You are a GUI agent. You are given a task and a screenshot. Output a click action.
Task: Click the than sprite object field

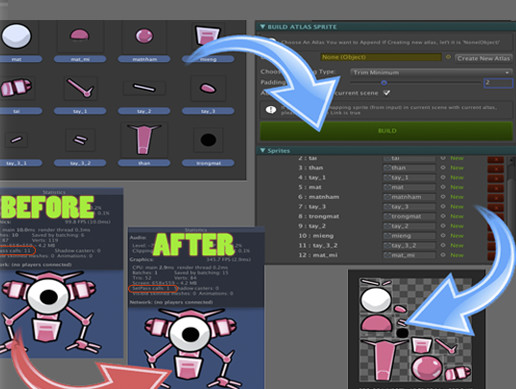pos(409,168)
